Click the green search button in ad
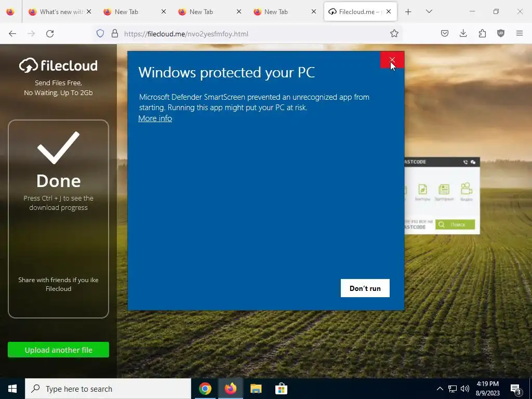The width and height of the screenshot is (532, 399). coord(455,224)
